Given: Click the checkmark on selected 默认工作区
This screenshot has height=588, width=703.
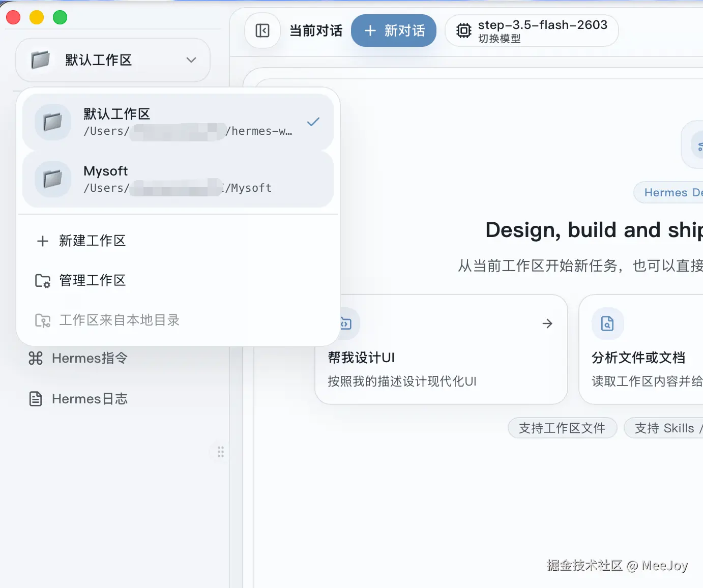Looking at the screenshot, I should [313, 122].
